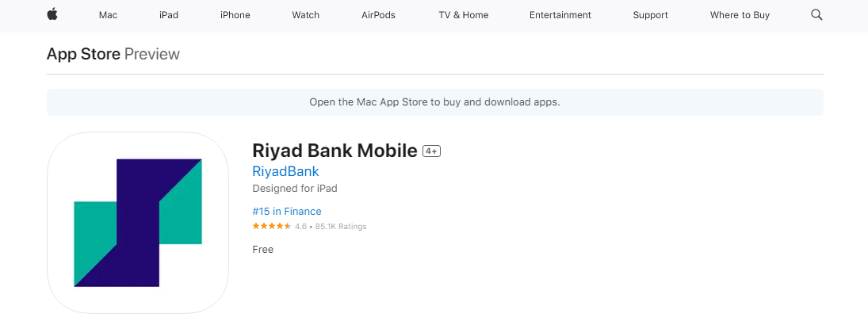This screenshot has width=868, height=329.
Task: Open the iPad menu
Action: [169, 15]
